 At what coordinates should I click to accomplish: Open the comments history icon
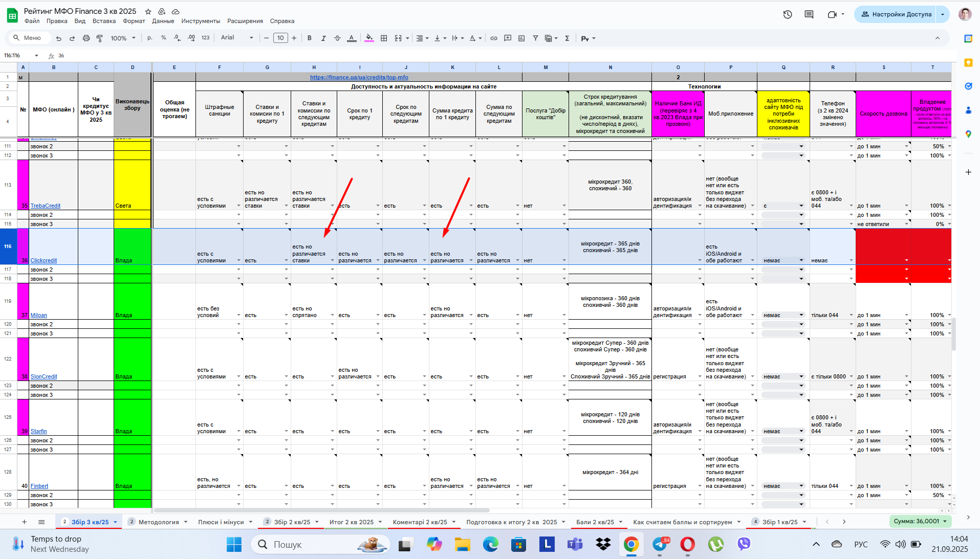point(809,14)
